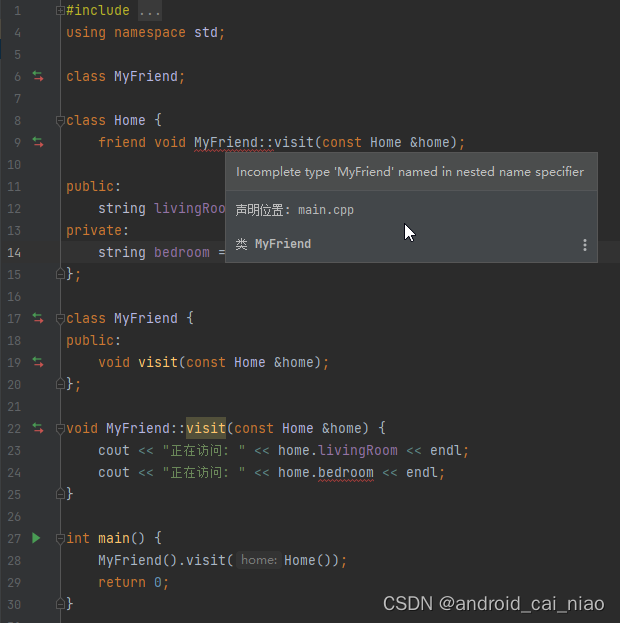This screenshot has width=620, height=623.
Task: Click 'return 0;' on line 29
Action: [x=134, y=582]
